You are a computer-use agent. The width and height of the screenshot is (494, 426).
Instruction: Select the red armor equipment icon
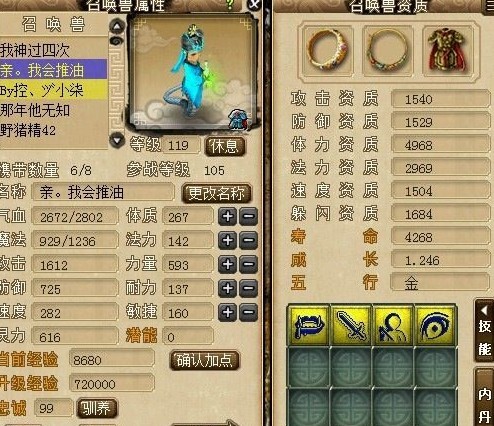(x=447, y=50)
